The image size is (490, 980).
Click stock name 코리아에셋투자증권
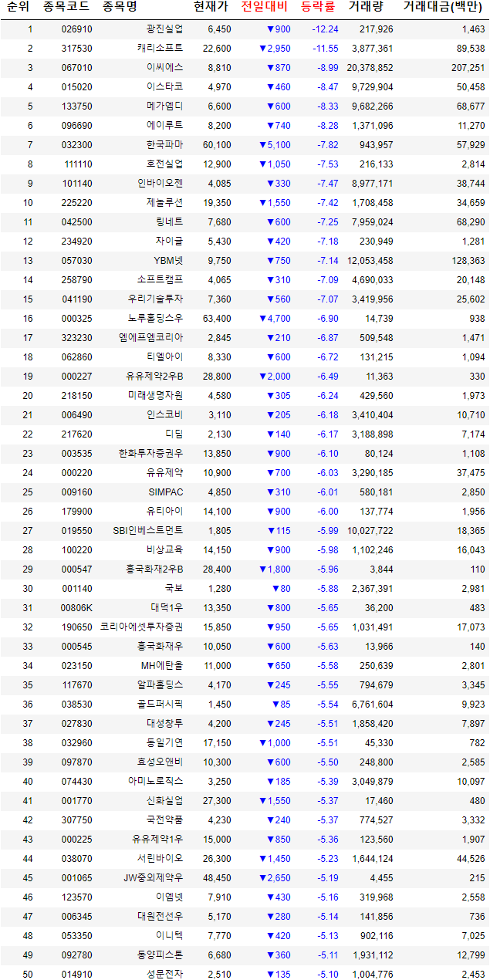(x=141, y=627)
